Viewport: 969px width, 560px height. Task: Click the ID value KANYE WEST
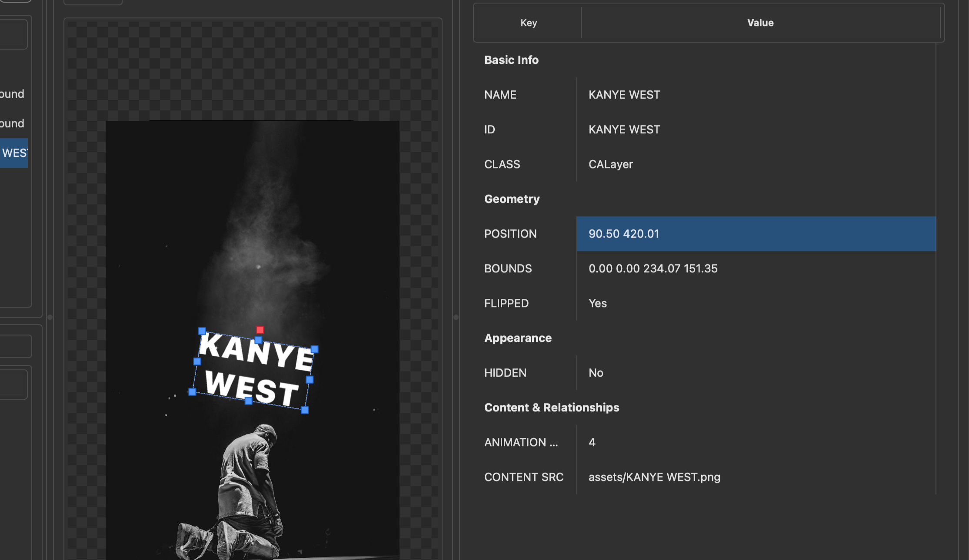tap(624, 129)
